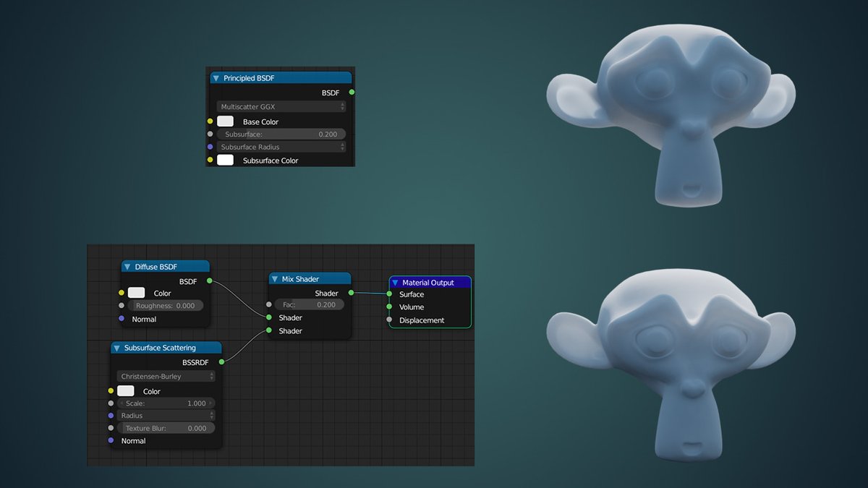Select the Principled BSDF node header
Screen dimensions: 868x488
(281, 78)
